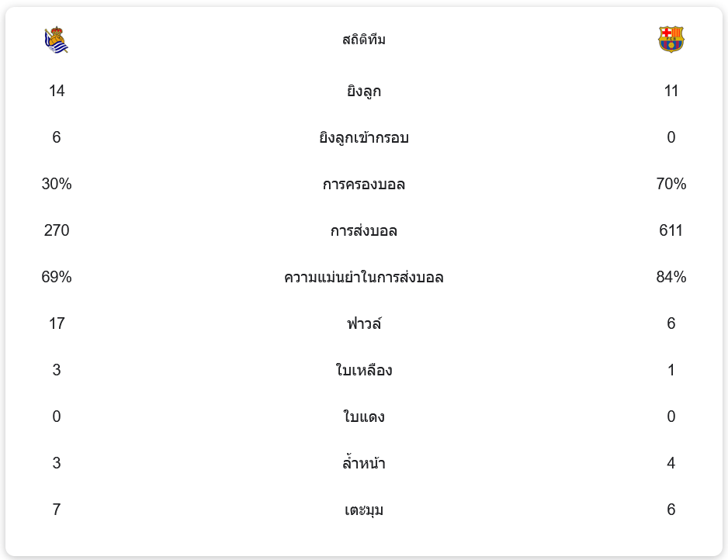This screenshot has height=560, width=728.
Task: Click the "สถิติทีม" heading
Action: [363, 40]
